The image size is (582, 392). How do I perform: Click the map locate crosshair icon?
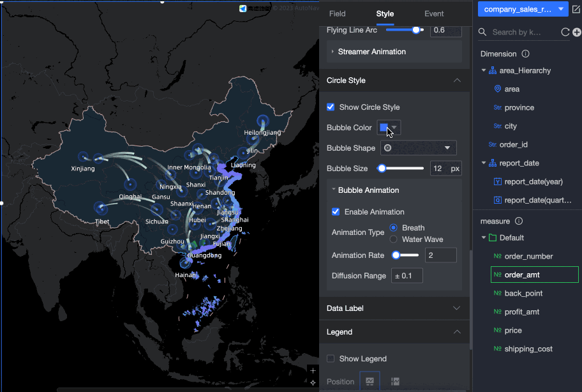313,382
